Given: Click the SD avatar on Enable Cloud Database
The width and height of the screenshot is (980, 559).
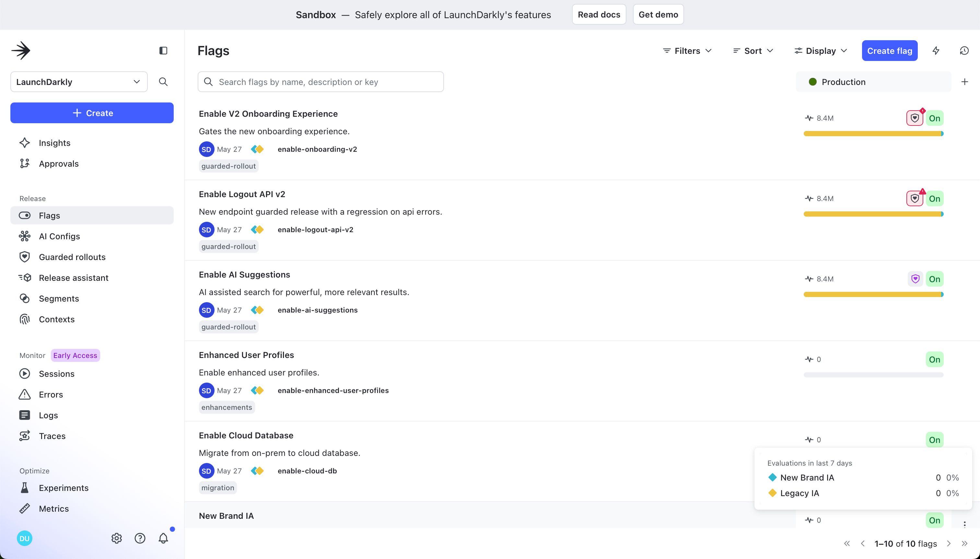Looking at the screenshot, I should click(206, 471).
